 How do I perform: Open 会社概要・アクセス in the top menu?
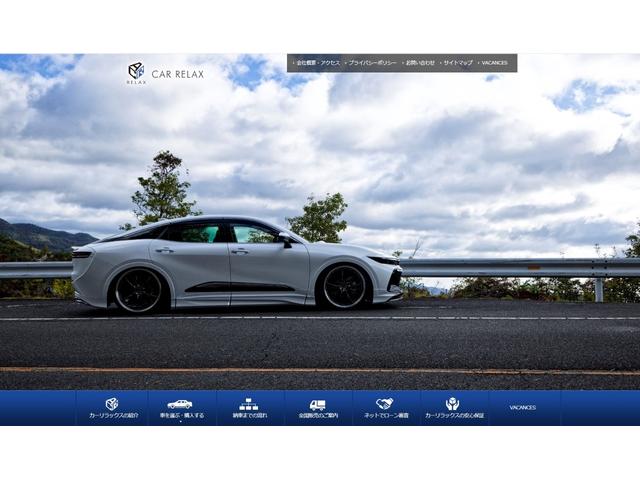click(x=316, y=63)
